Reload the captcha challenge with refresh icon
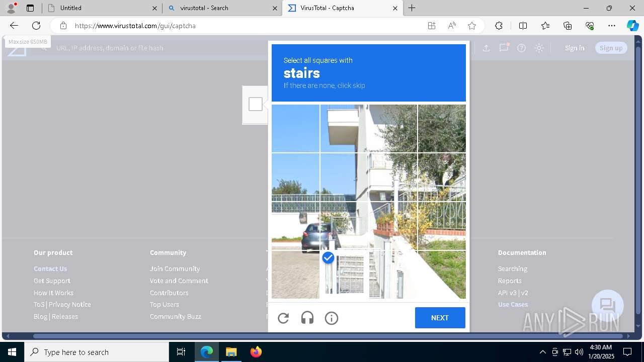Screen dimensions: 644x362 (283, 318)
